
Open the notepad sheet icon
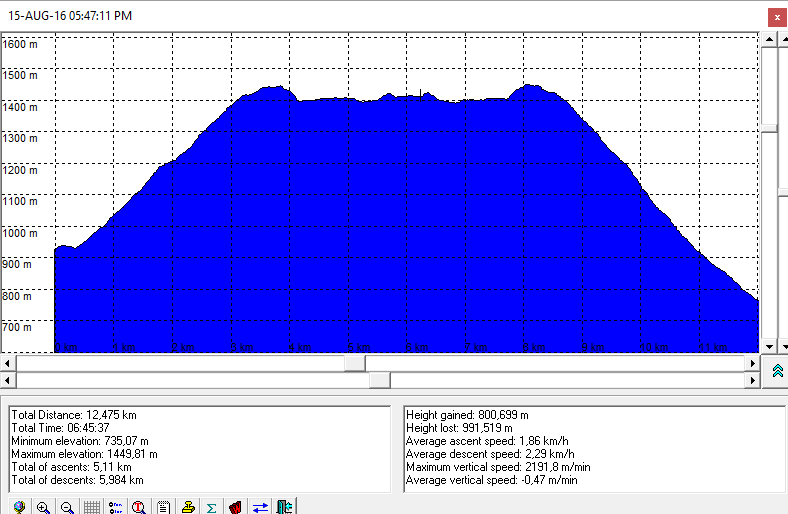click(x=163, y=507)
